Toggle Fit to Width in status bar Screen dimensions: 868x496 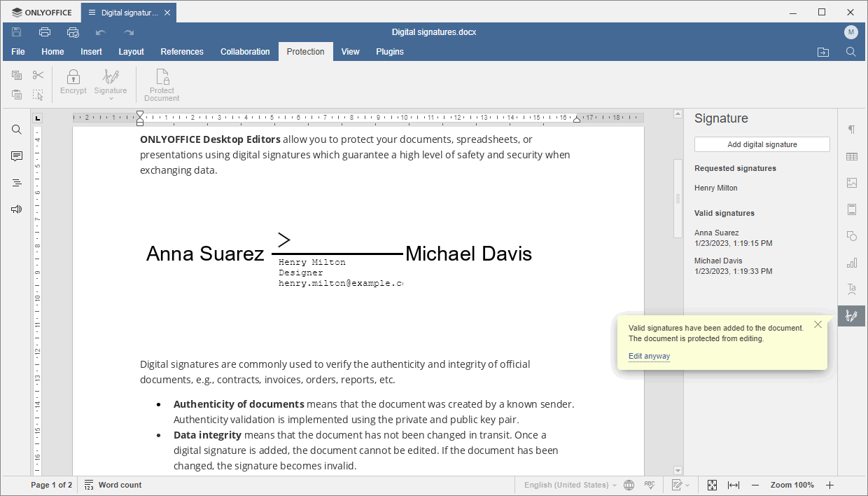[734, 485]
